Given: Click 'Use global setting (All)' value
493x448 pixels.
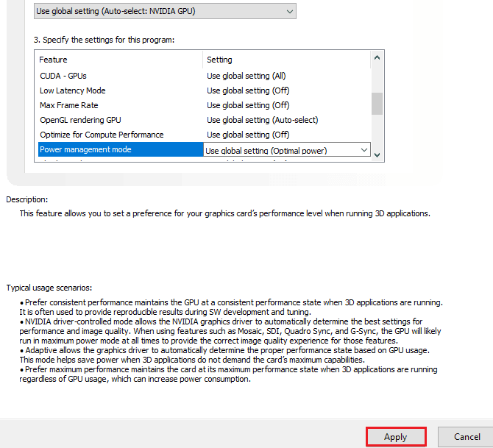Looking at the screenshot, I should [x=246, y=76].
